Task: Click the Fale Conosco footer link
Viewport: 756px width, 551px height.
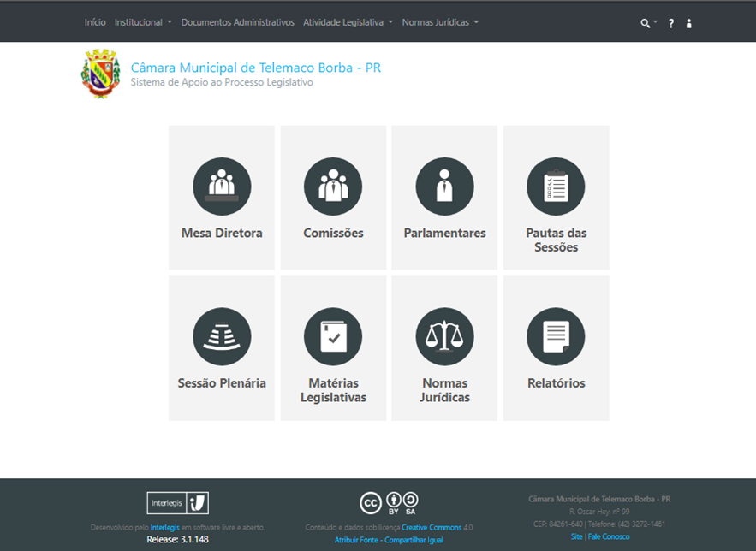Action: pos(608,536)
